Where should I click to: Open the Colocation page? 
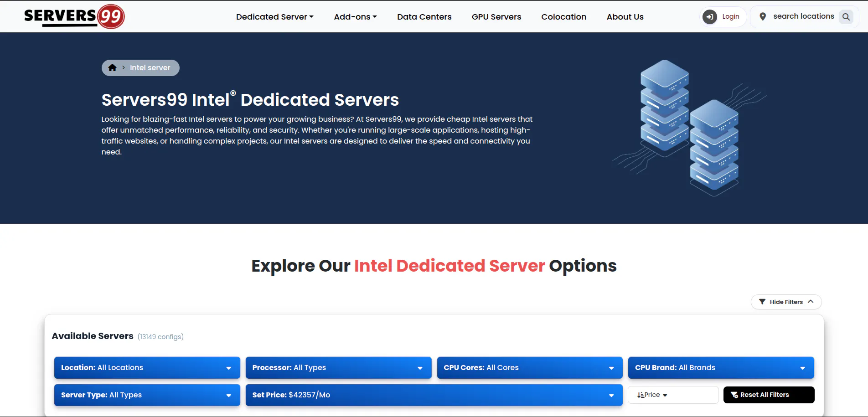(564, 17)
